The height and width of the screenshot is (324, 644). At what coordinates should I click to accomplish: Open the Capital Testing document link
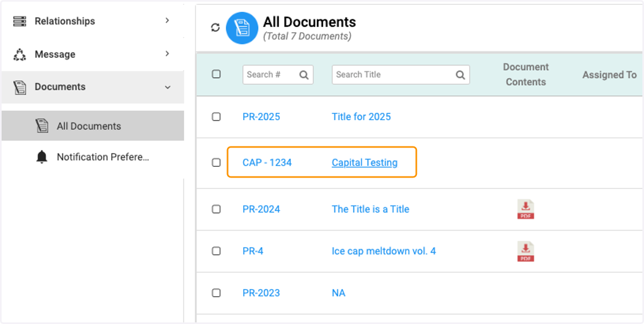(365, 163)
